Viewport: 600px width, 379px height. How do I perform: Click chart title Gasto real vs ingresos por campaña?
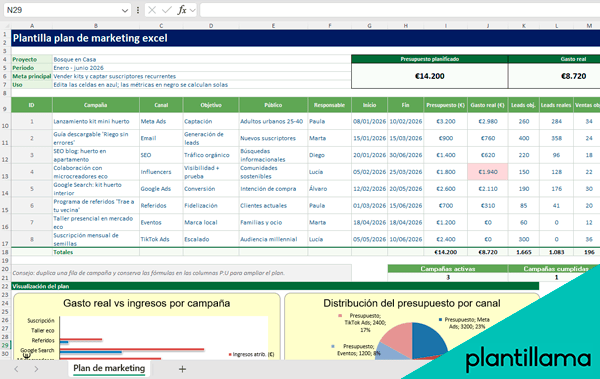click(147, 303)
